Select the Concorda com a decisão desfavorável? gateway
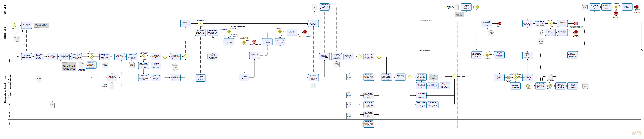Screen dimensions: 644x139 point(515,78)
